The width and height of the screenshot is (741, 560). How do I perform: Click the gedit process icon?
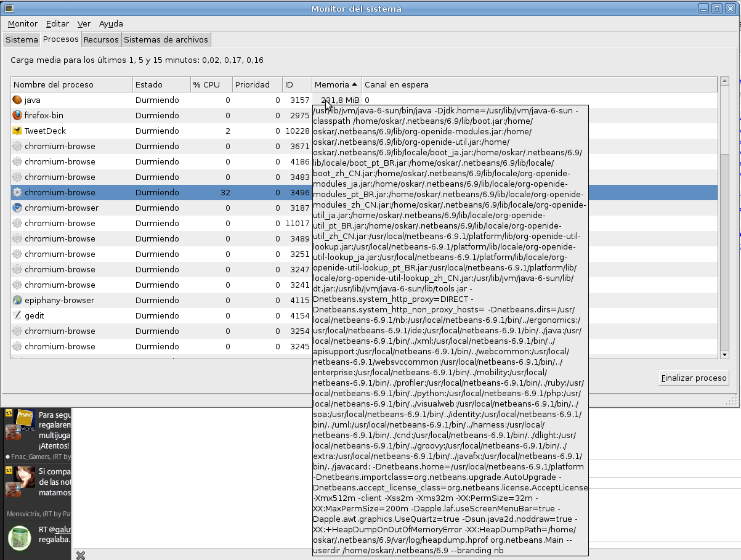click(17, 315)
